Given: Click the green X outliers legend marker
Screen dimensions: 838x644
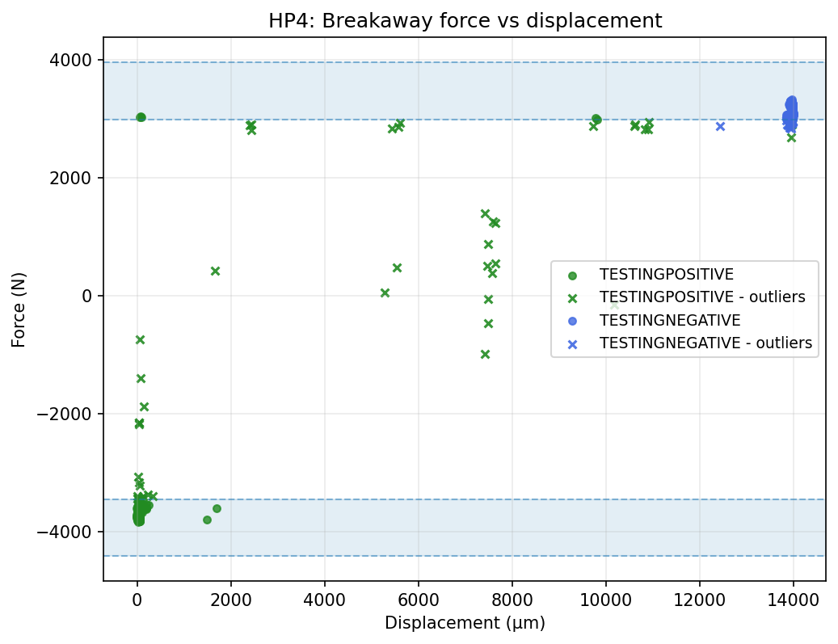Looking at the screenshot, I should click(572, 297).
